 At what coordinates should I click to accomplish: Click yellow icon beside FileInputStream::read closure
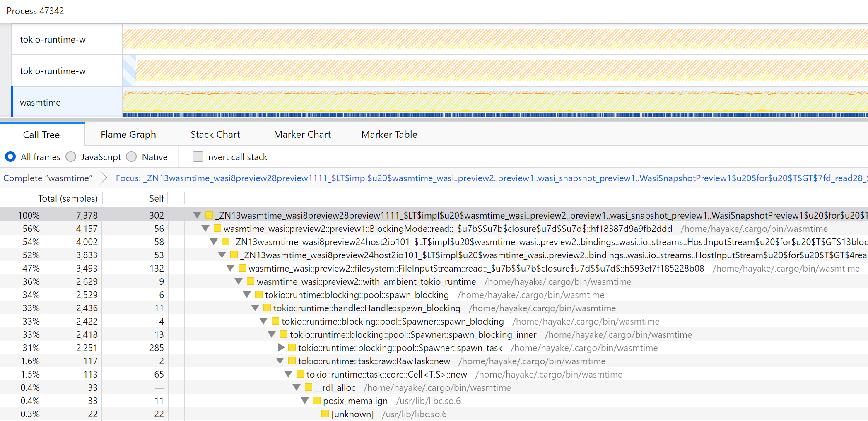[242, 268]
